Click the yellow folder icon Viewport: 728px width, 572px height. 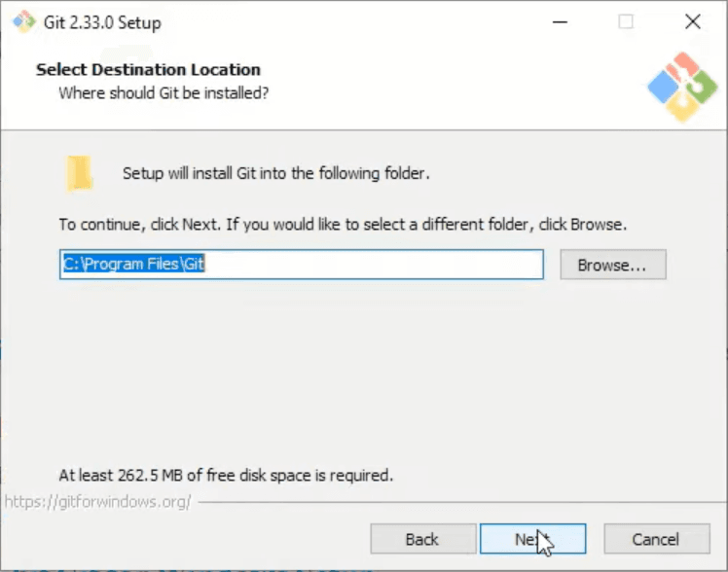(x=79, y=173)
